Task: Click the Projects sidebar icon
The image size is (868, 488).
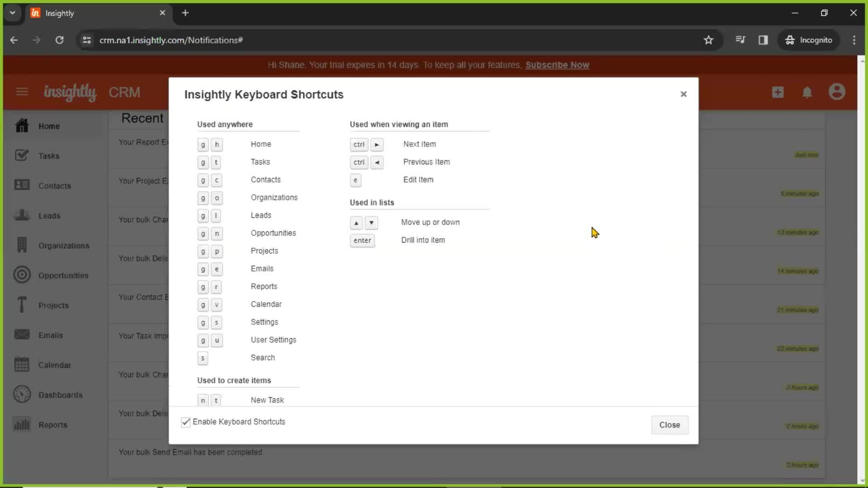Action: (21, 304)
